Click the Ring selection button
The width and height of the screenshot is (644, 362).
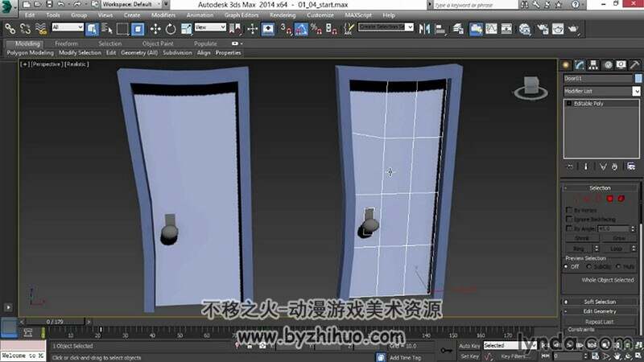click(x=578, y=249)
